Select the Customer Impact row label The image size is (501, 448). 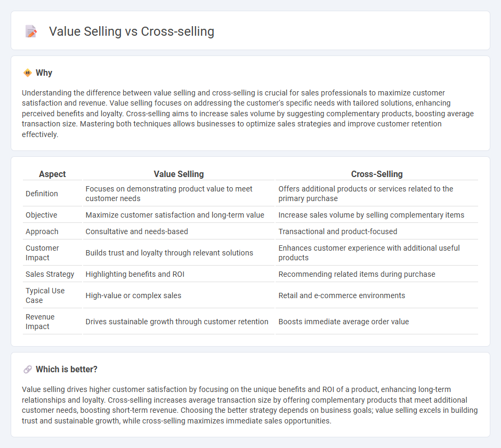[42, 253]
